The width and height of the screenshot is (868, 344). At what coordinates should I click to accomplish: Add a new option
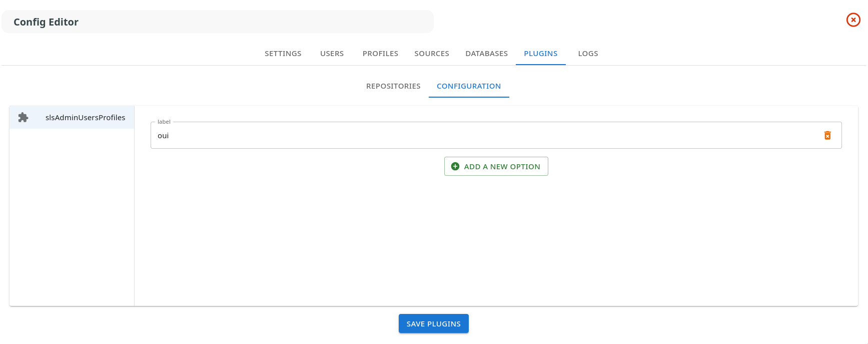click(x=496, y=166)
